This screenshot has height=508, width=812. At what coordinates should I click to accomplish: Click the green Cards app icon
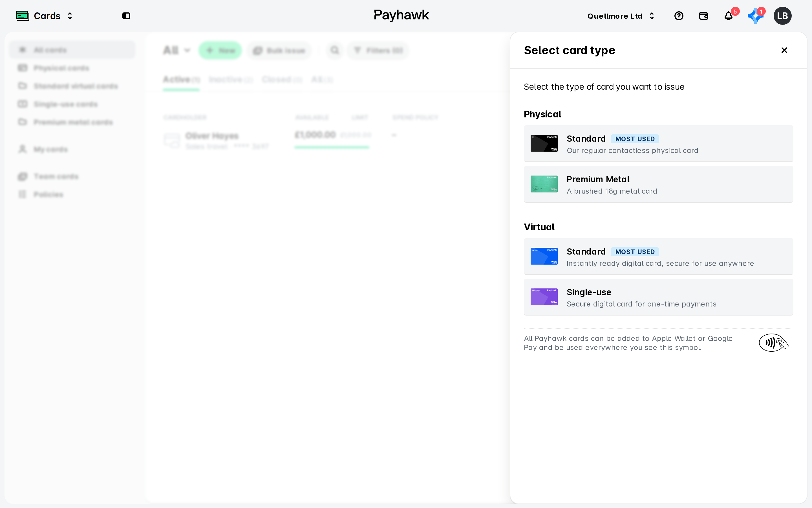[x=23, y=16]
